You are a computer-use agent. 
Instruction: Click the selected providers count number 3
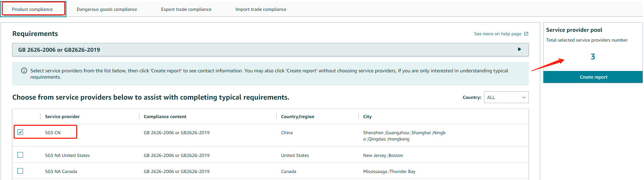tap(593, 57)
